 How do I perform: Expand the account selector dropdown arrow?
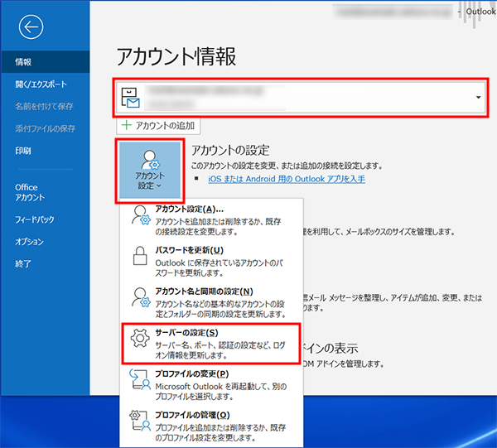(478, 98)
